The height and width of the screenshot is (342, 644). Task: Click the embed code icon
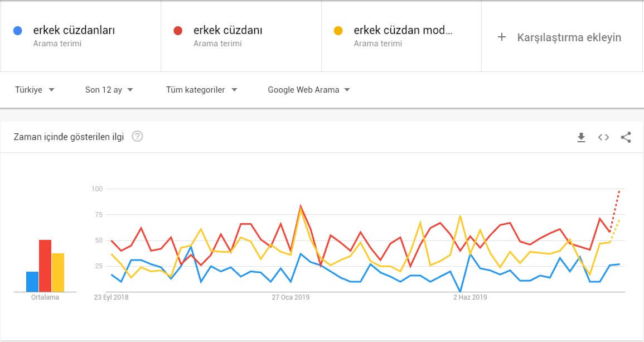[603, 137]
